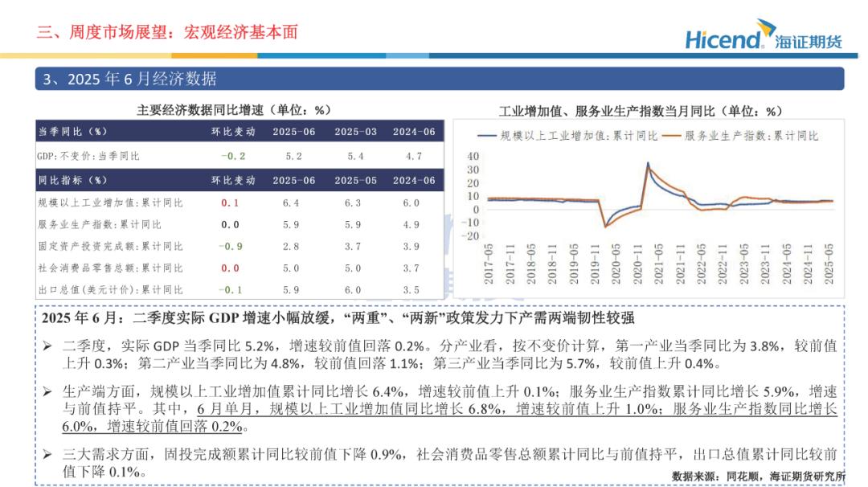Click the 社会消费品零售总额:累计同比 row label
This screenshot has height=487, width=868.
[x=110, y=268]
